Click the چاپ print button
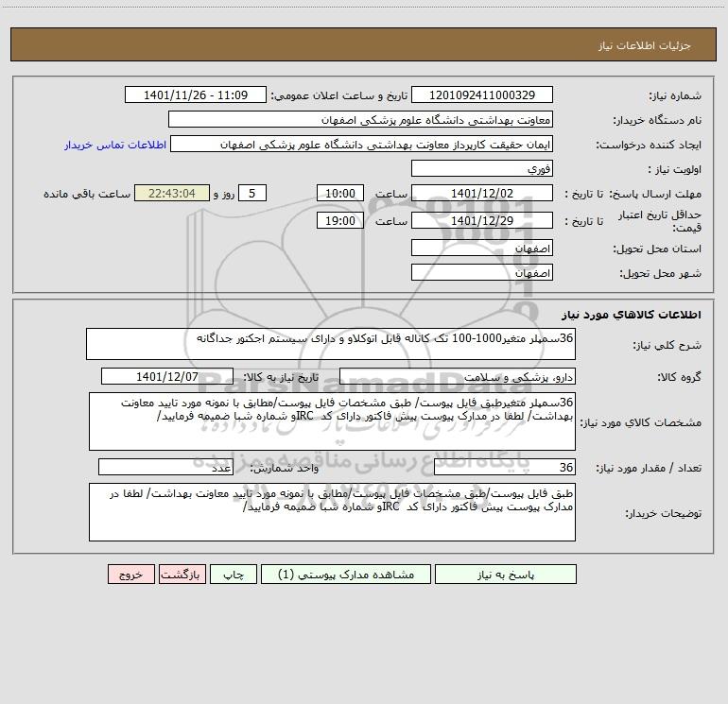 coord(234,574)
